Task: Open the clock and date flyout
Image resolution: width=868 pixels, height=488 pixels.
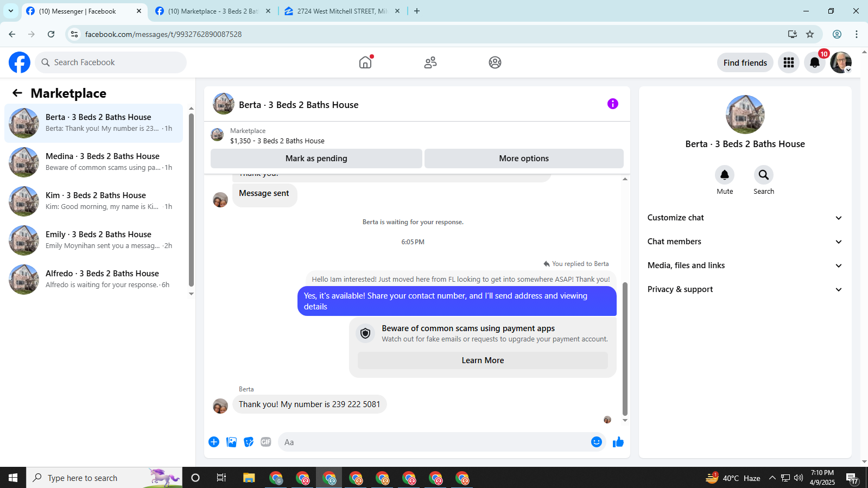Action: tap(822, 478)
